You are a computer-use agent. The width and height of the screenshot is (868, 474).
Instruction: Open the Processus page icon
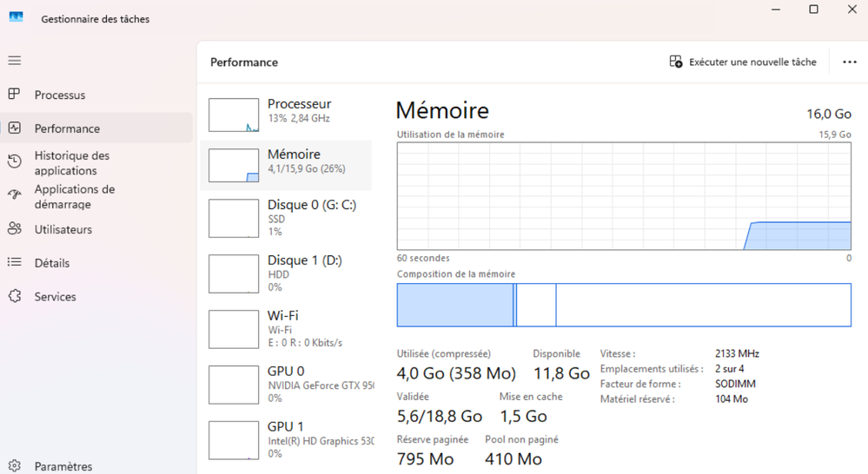(15, 95)
